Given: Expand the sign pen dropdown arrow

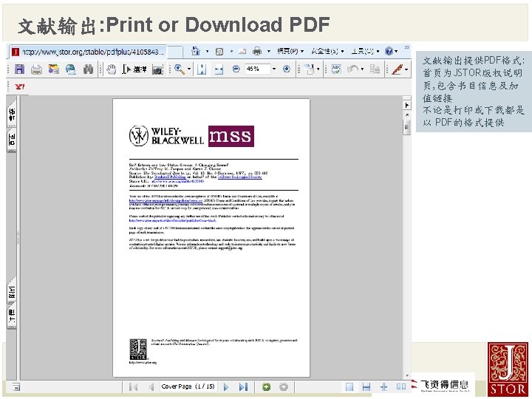Looking at the screenshot, I should click(406, 69).
